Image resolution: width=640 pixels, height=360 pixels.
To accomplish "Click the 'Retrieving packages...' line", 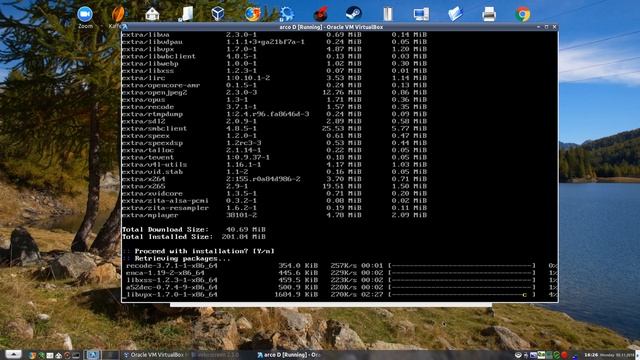I will tap(182, 258).
